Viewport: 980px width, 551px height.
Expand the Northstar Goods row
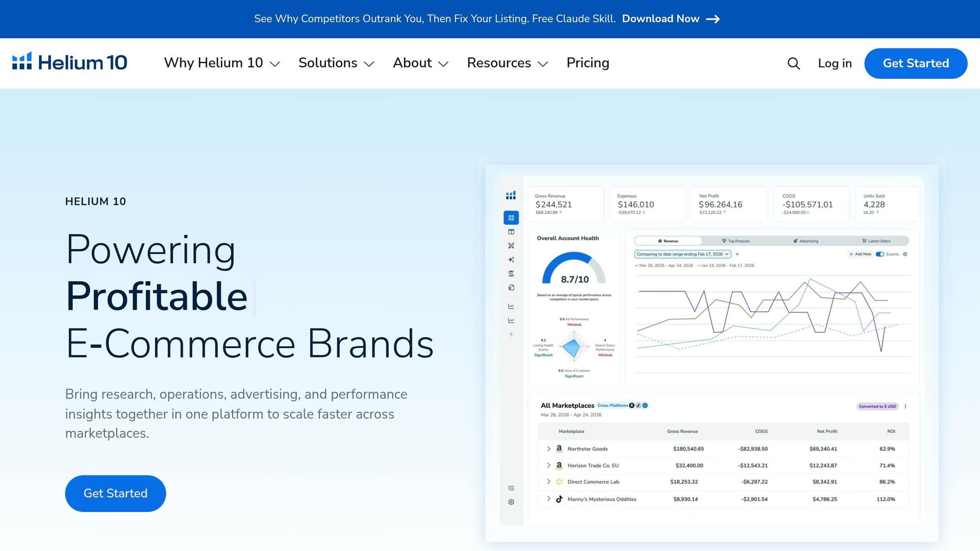pyautogui.click(x=548, y=449)
